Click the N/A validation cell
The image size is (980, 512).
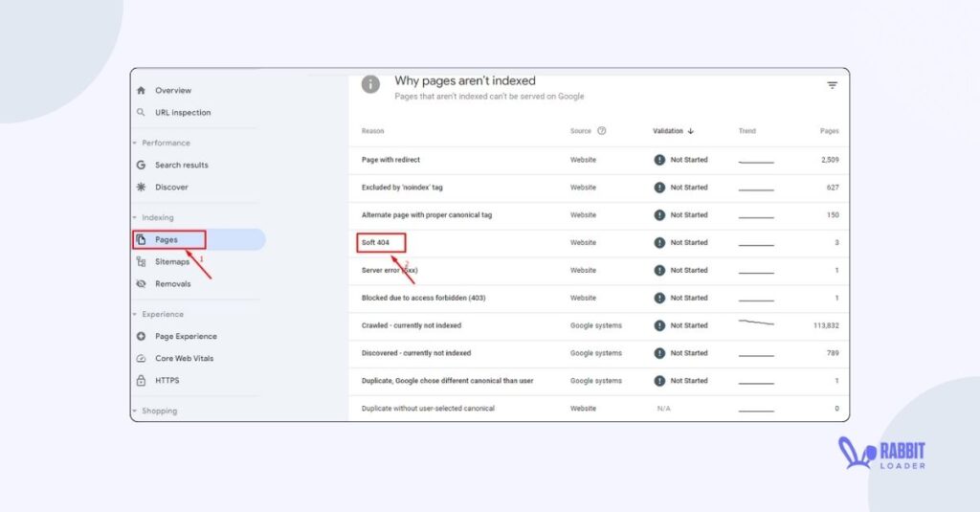coord(664,409)
